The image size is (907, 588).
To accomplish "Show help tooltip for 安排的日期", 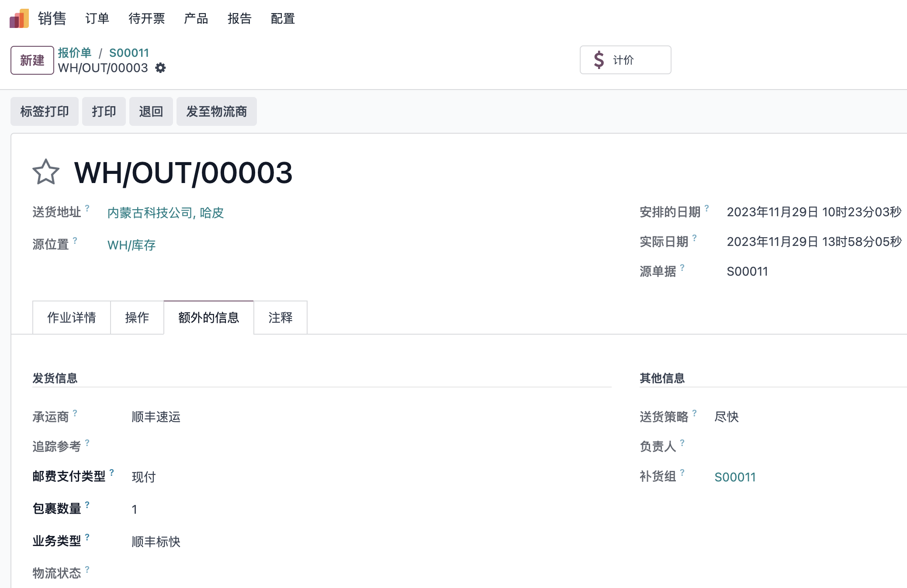I will point(706,208).
